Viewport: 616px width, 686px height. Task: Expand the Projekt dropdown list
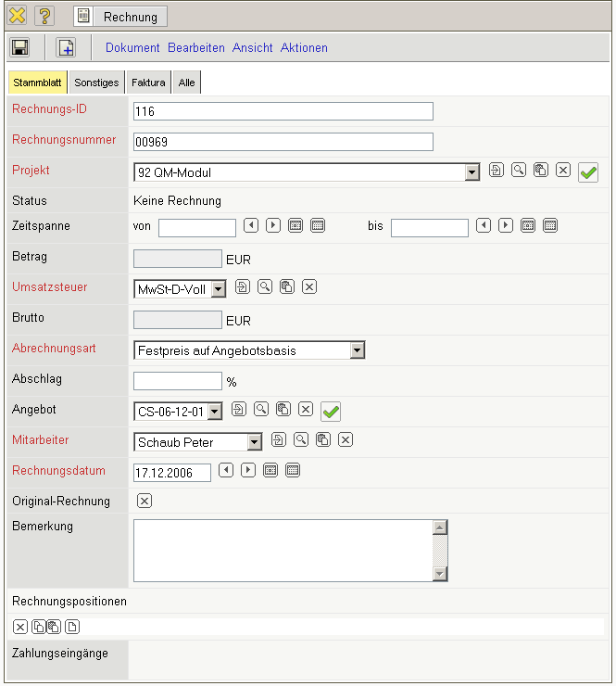point(471,172)
